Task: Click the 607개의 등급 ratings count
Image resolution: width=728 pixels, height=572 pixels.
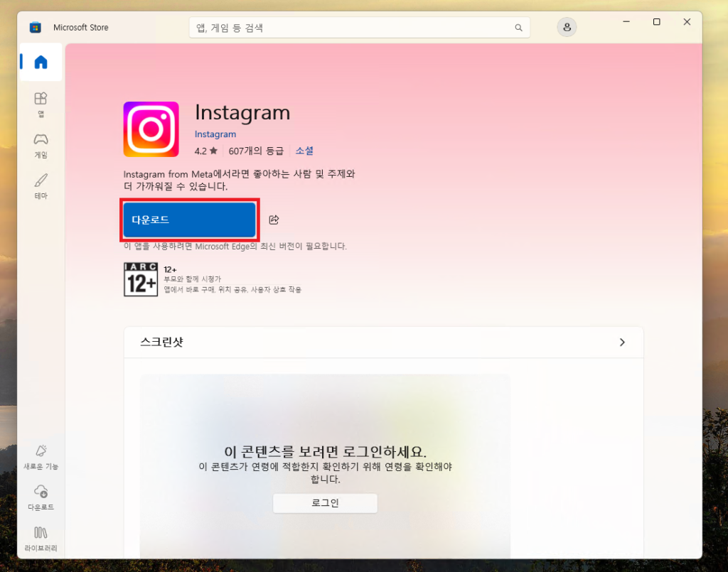Action: [256, 151]
